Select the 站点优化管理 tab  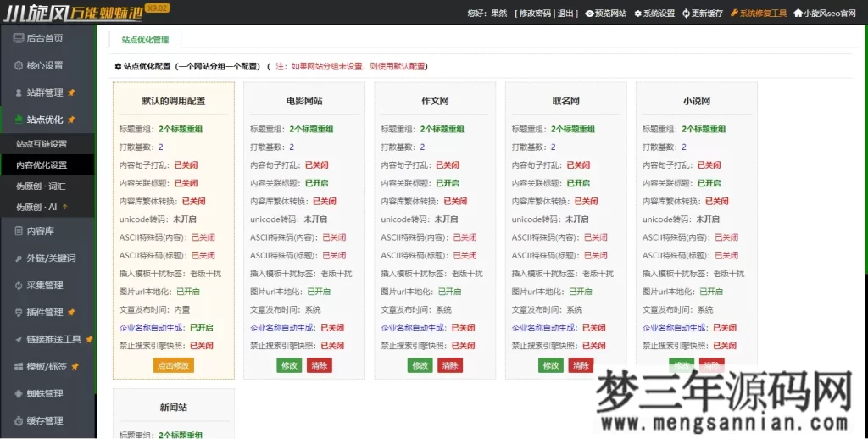tap(145, 39)
